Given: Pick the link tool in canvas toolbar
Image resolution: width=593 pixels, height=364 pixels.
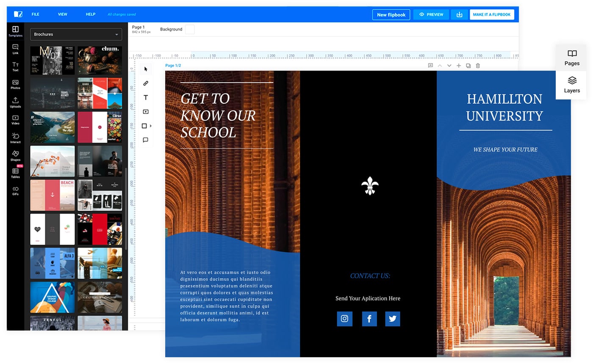Looking at the screenshot, I should tap(146, 83).
